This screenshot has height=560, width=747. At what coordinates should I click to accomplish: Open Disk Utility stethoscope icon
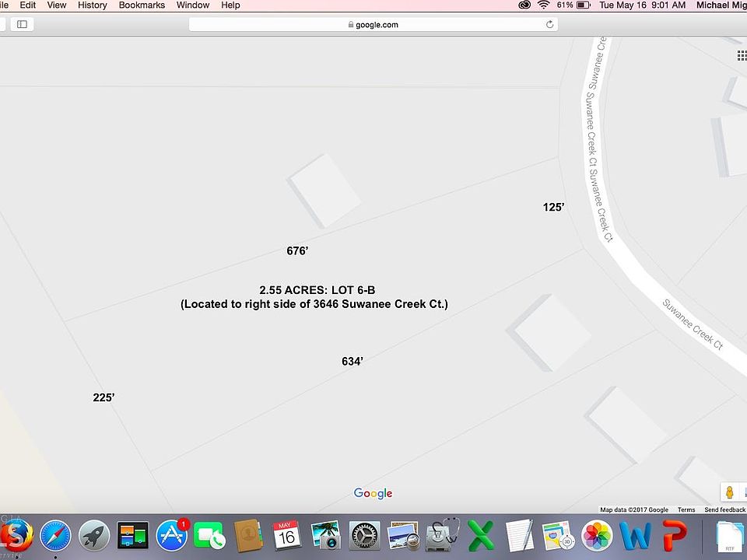click(x=442, y=535)
